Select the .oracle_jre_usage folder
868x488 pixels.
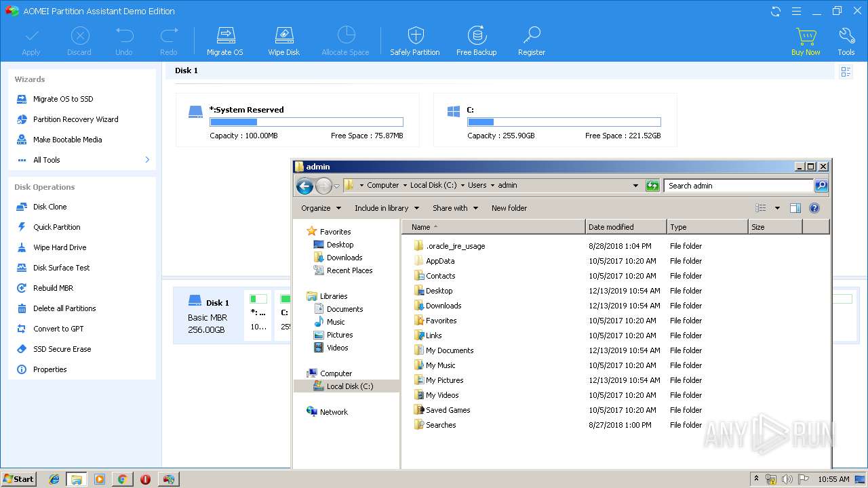point(450,246)
